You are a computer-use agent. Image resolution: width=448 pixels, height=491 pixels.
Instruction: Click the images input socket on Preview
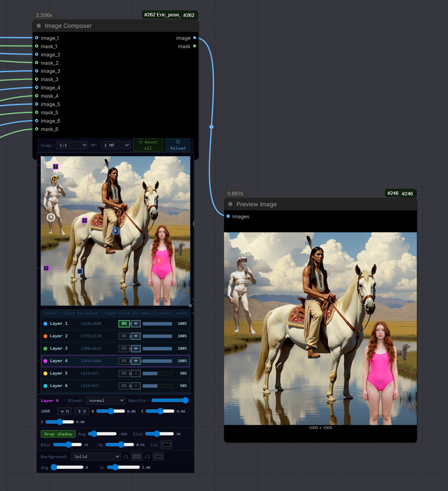(228, 216)
